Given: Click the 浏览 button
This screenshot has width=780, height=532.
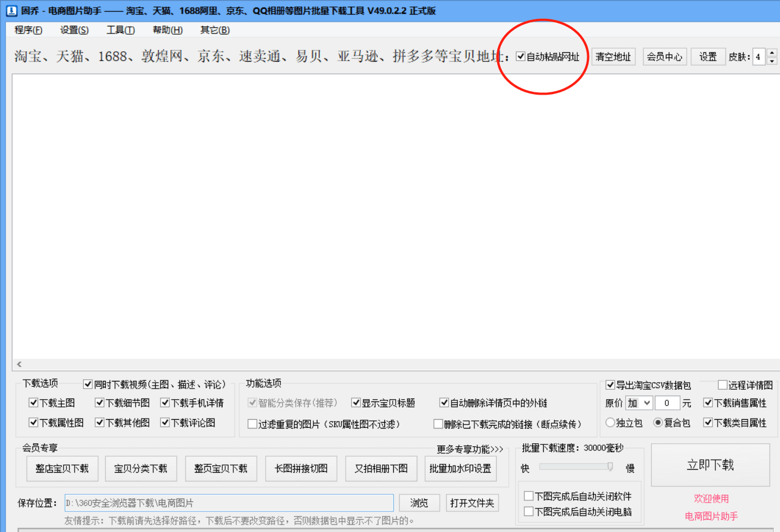Looking at the screenshot, I should tap(419, 503).
